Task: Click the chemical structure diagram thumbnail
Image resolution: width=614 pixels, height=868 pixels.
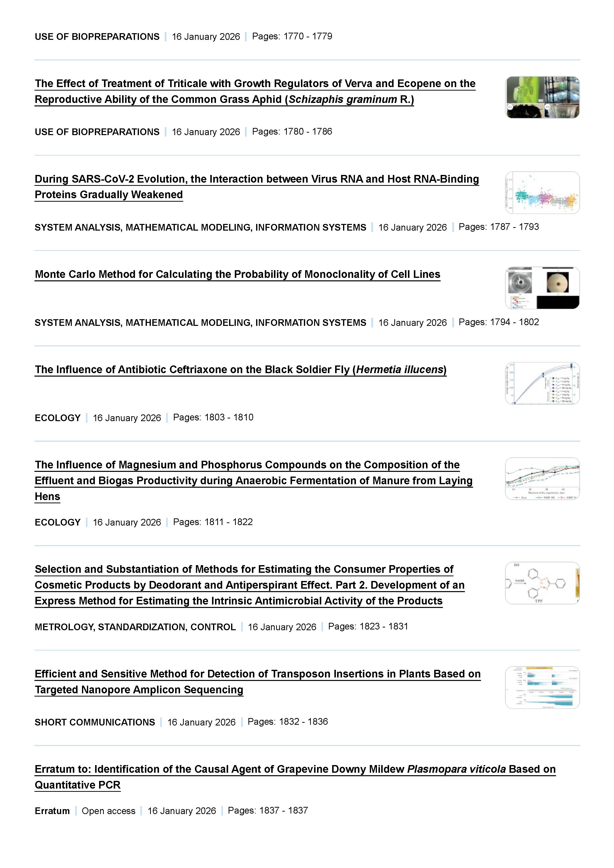Action: click(x=542, y=583)
